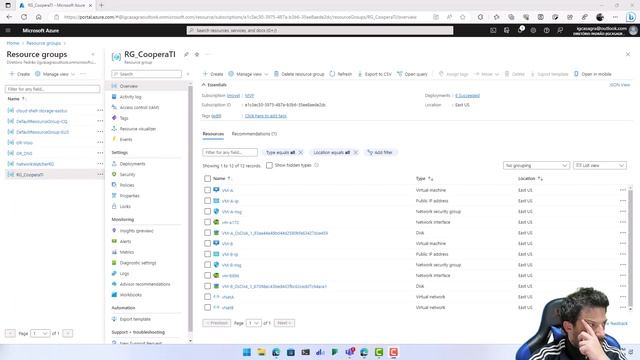
Task: Click here to add tags link
Action: 265,116
